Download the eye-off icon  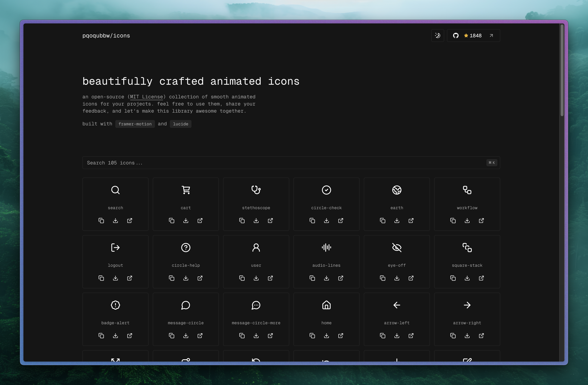click(x=397, y=278)
